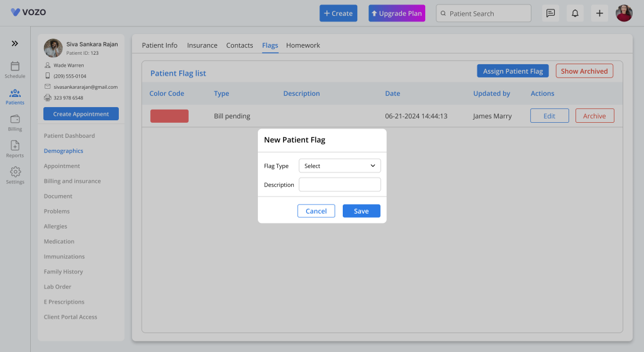This screenshot has height=352, width=644.
Task: Expand the sidebar with double-chevron icon
Action: pyautogui.click(x=15, y=43)
